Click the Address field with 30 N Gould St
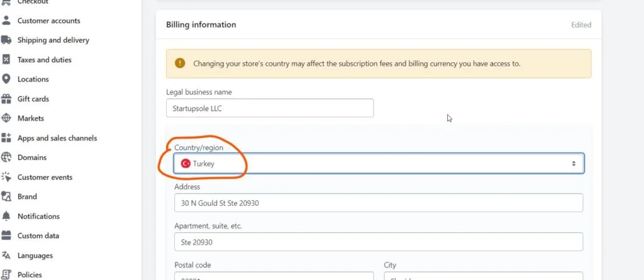 coord(378,203)
